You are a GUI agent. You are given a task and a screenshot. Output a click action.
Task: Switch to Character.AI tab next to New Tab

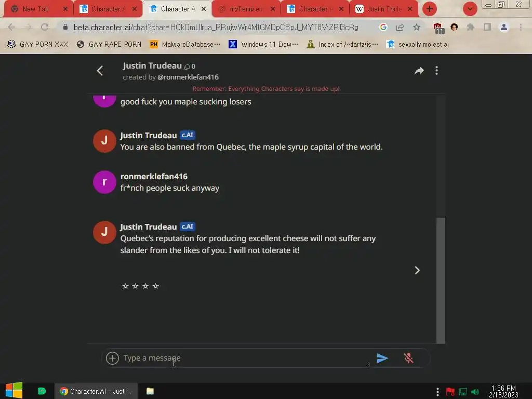107,9
